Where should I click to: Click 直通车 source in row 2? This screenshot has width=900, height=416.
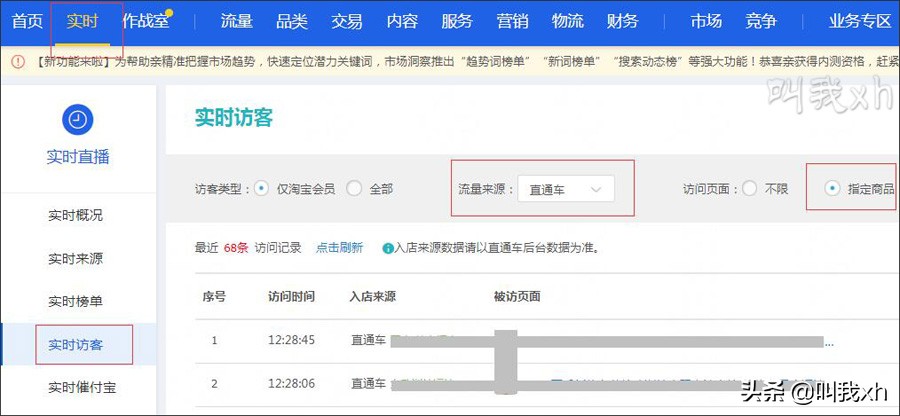tap(368, 383)
